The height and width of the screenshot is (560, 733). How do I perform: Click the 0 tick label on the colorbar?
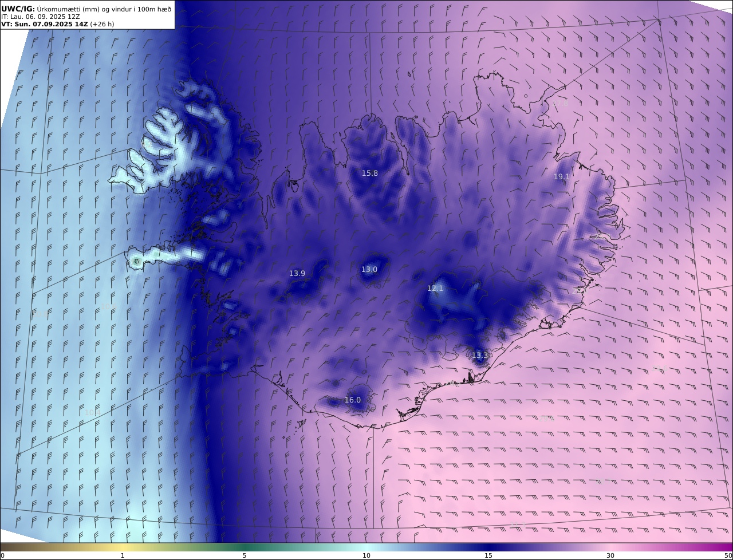click(2, 555)
